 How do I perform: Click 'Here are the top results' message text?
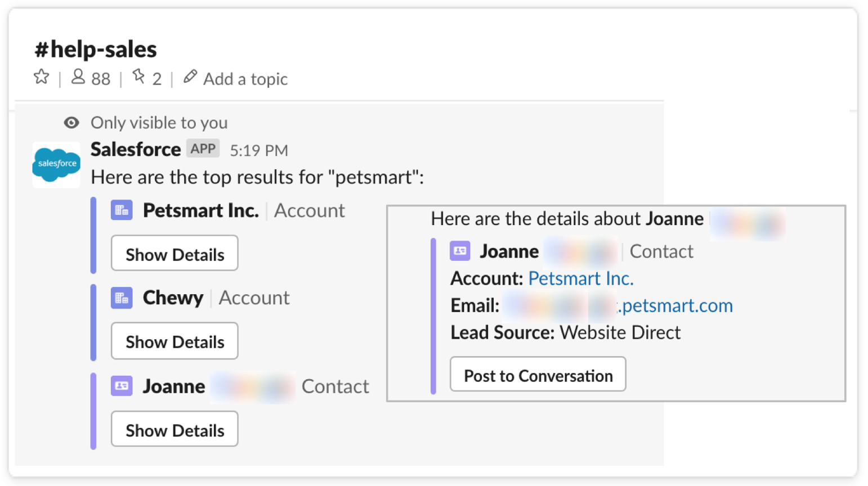tap(257, 177)
